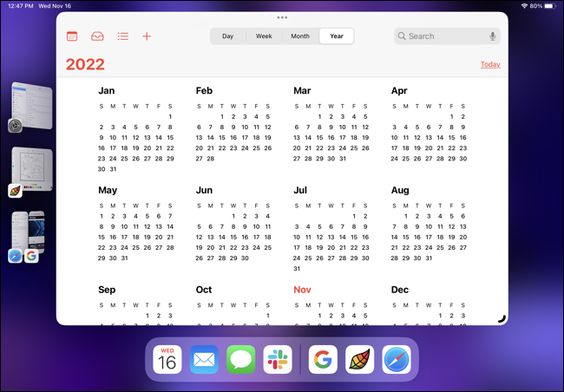The height and width of the screenshot is (392, 564).
Task: Open the May month heading
Action: click(108, 190)
